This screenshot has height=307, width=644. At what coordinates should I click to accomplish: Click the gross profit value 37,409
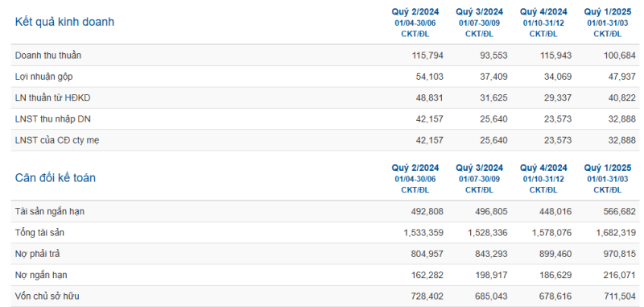click(493, 77)
